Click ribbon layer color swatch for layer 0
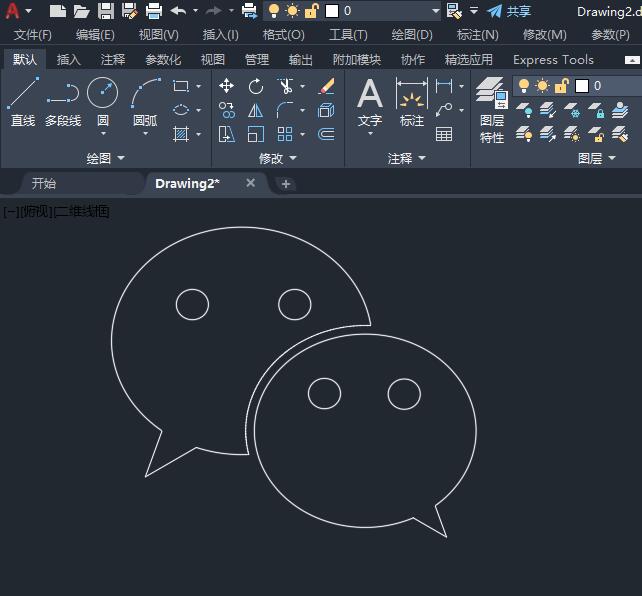Viewport: 642px width, 596px height. pos(582,86)
